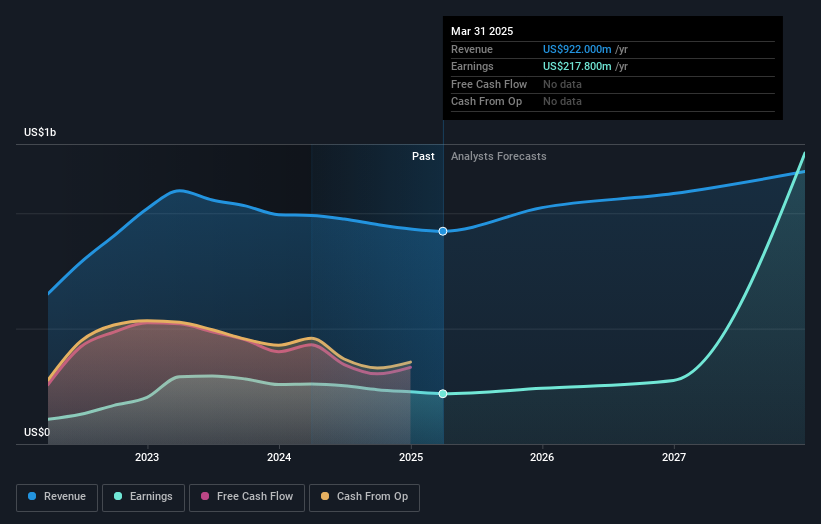Click the orange Cash From Op legend dot
This screenshot has height=524, width=821.
325,496
